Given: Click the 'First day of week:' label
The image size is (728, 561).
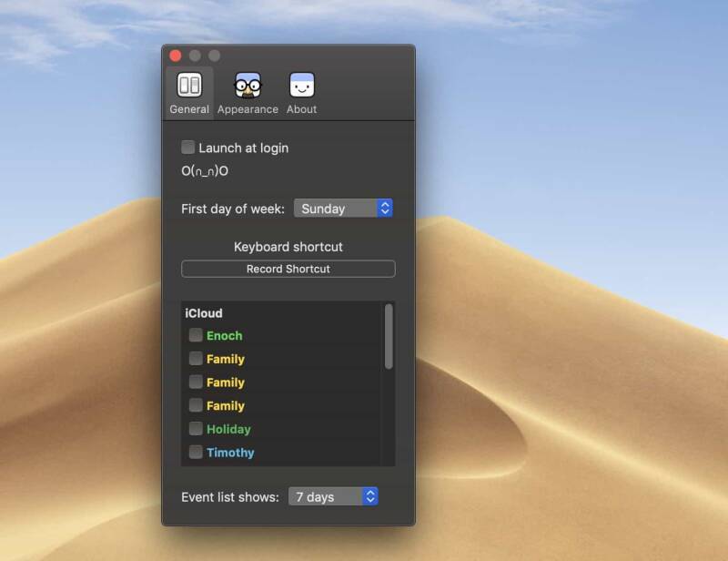Looking at the screenshot, I should pos(233,209).
